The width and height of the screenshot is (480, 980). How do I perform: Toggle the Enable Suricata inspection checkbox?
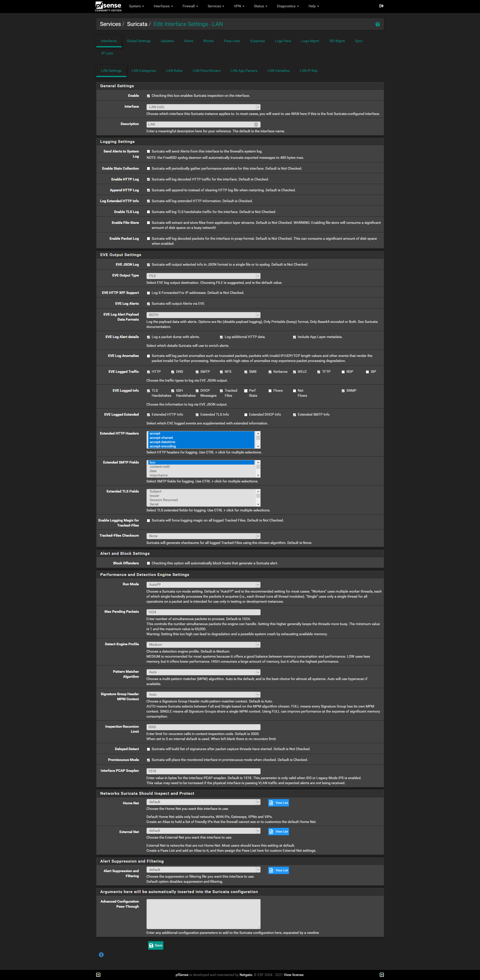[149, 96]
